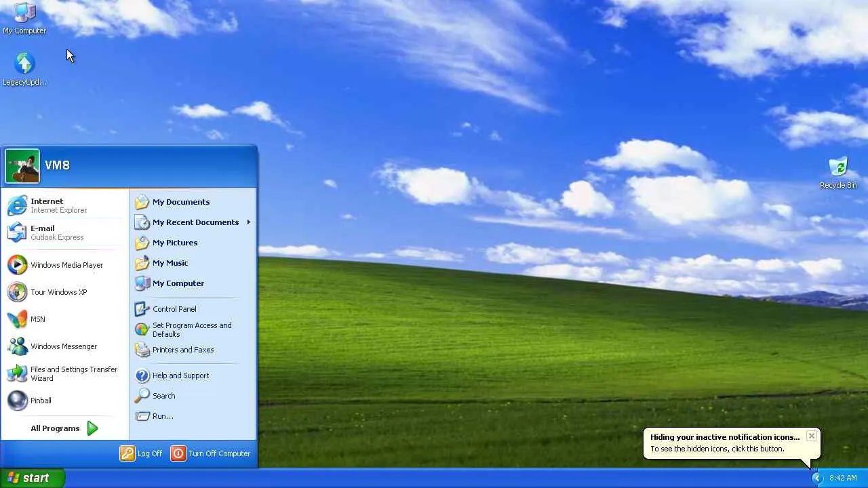Open the Tour Windows XP icon
868x488 pixels.
(18, 292)
